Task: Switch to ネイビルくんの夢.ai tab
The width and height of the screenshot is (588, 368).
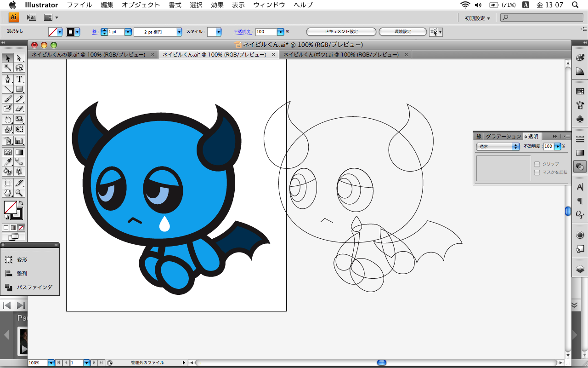Action: coord(88,55)
